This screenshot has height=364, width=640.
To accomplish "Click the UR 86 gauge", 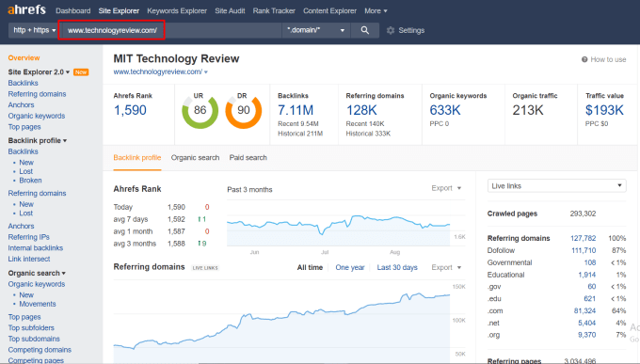I will tap(200, 110).
